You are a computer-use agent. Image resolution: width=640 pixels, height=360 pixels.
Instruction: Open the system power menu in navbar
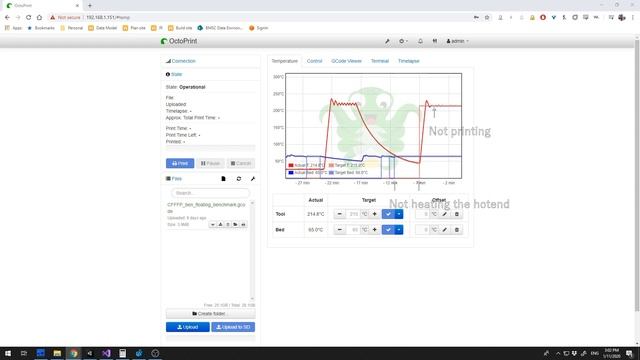tap(403, 41)
